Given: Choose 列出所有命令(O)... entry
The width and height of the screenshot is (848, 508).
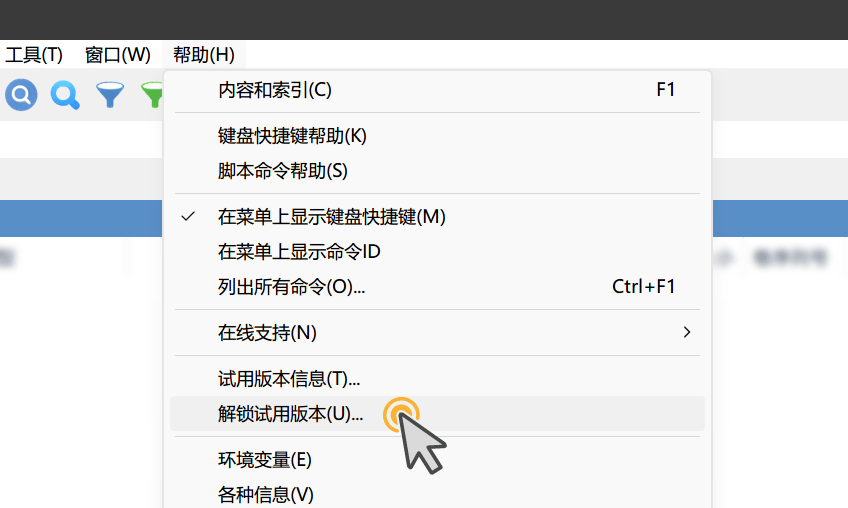Looking at the screenshot, I should coord(437,287).
